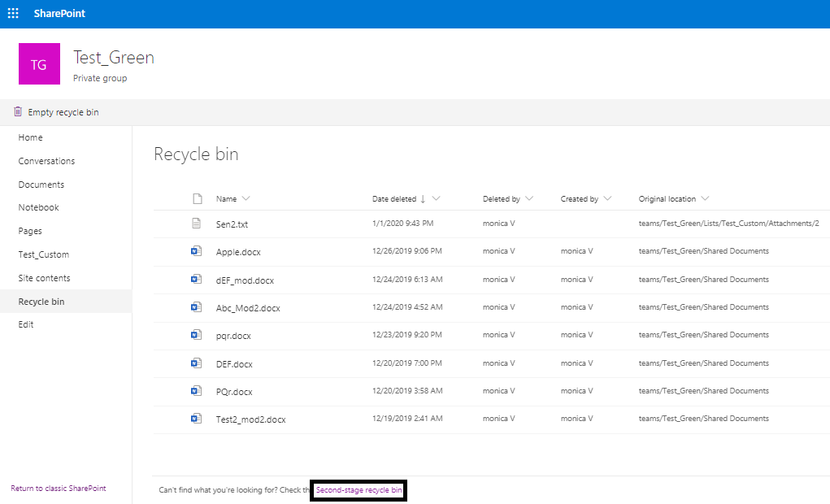This screenshot has height=504, width=830.
Task: Click the Word icon for Test2_mod2.docx
Action: click(x=197, y=418)
